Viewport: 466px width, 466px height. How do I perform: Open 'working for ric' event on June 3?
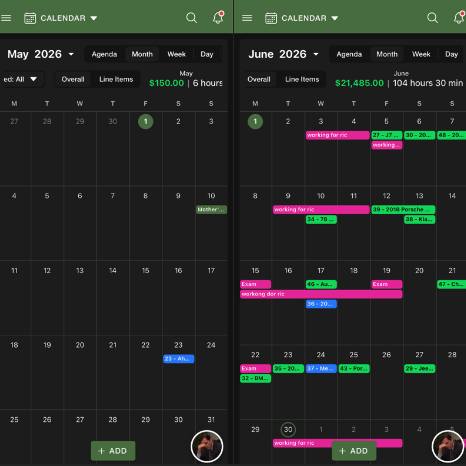[337, 135]
